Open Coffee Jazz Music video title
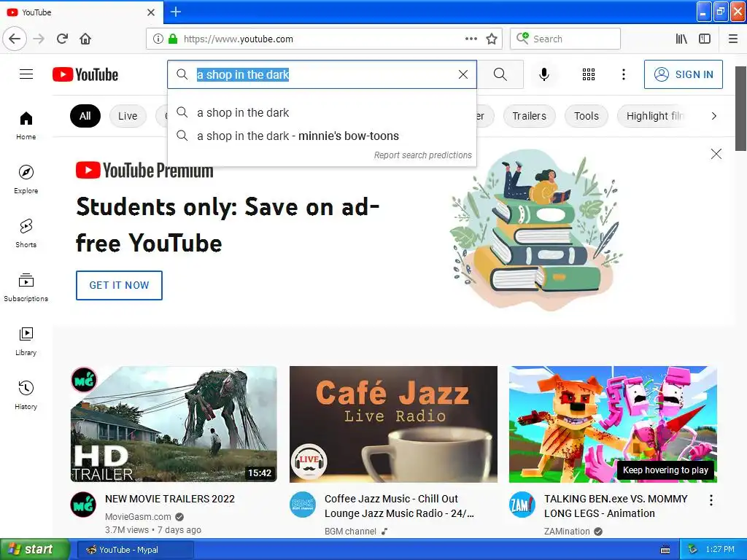 [399, 506]
